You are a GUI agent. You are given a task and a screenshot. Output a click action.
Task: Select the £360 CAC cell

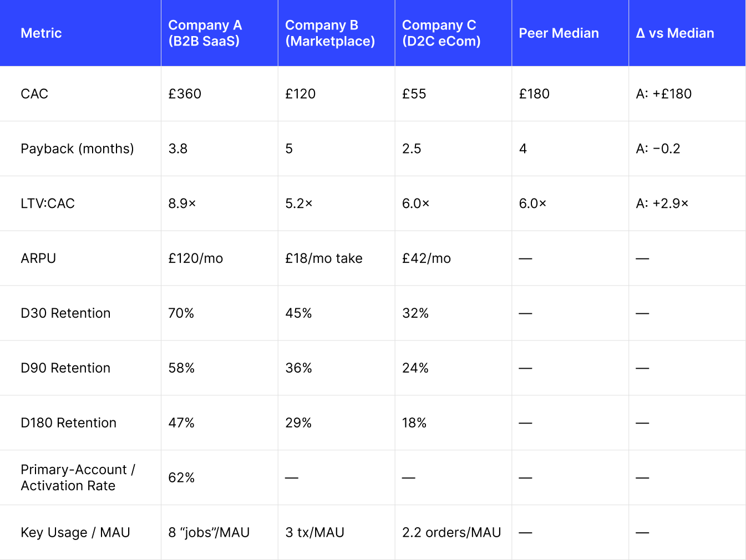click(x=185, y=94)
